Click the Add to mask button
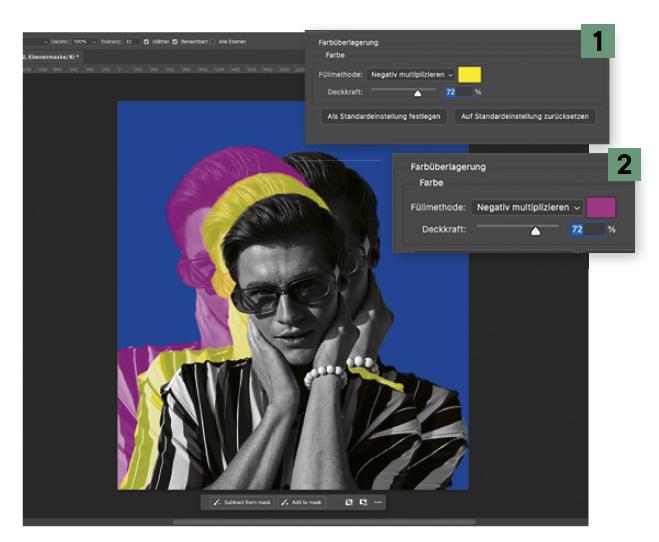This screenshot has width=659, height=542. point(302,502)
